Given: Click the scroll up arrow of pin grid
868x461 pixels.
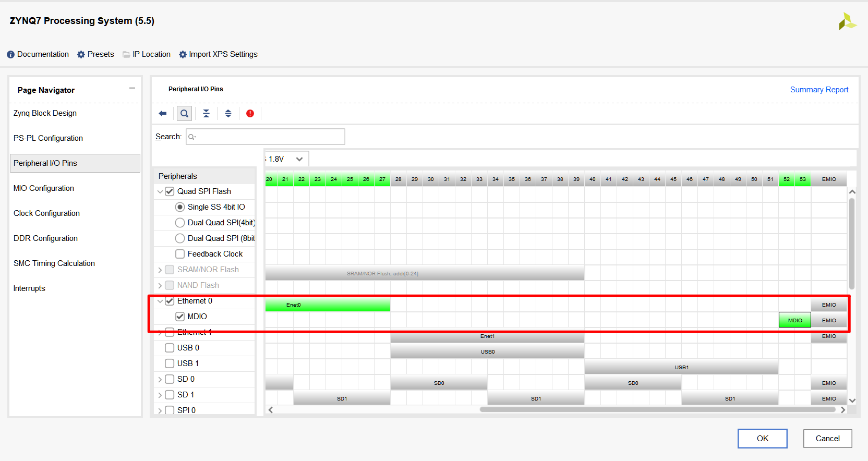Looking at the screenshot, I should [852, 192].
